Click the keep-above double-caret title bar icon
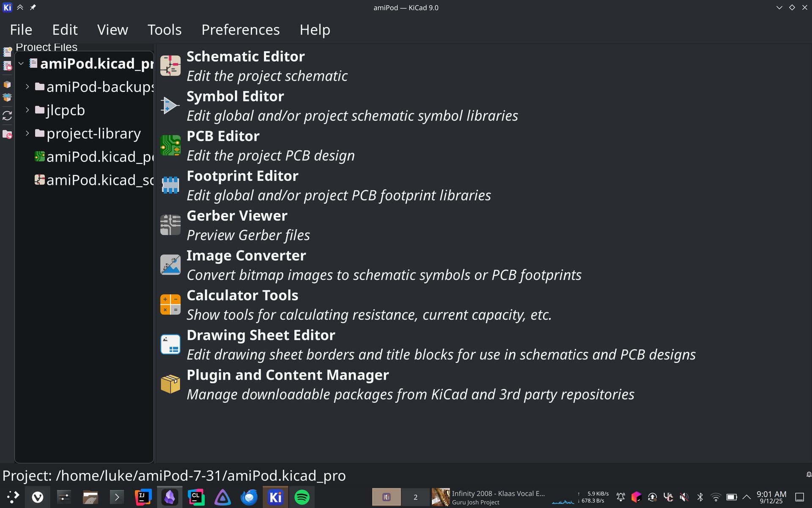 (20, 8)
